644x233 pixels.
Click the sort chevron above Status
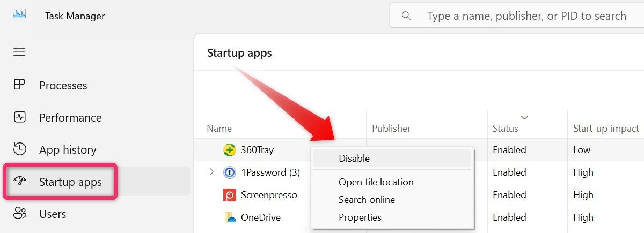coord(525,117)
